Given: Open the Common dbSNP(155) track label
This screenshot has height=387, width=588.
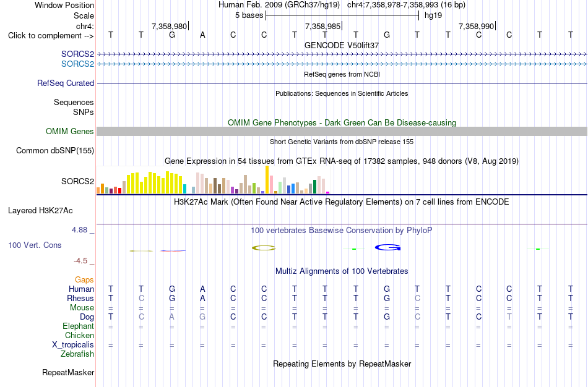Looking at the screenshot, I should (x=55, y=151).
